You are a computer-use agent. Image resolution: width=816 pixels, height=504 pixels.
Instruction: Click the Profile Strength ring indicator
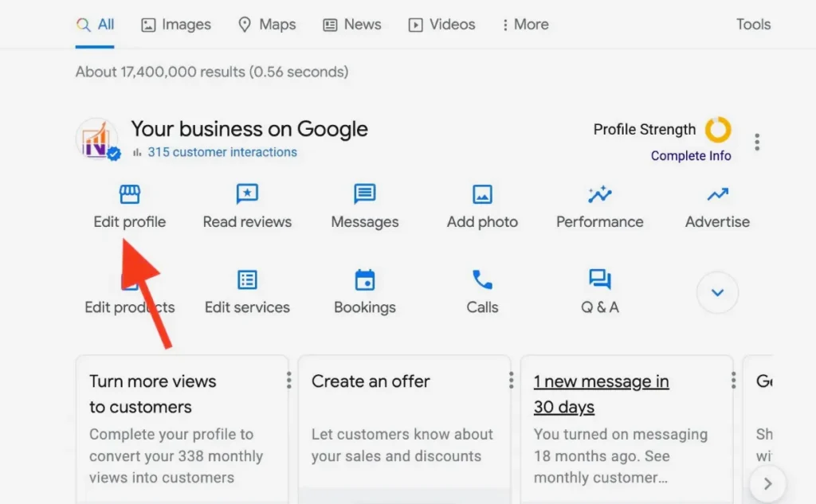point(718,130)
